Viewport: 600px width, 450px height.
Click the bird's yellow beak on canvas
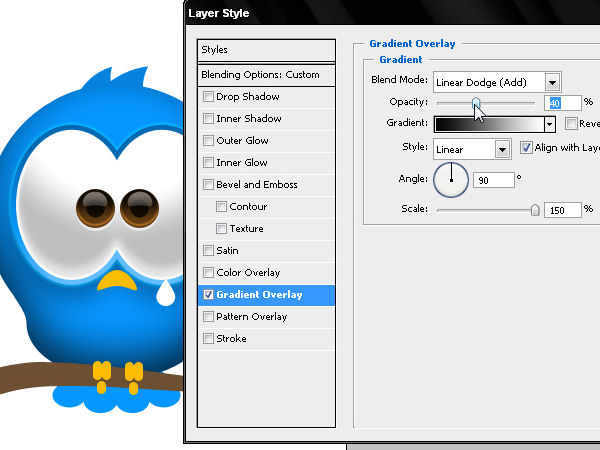tap(117, 280)
